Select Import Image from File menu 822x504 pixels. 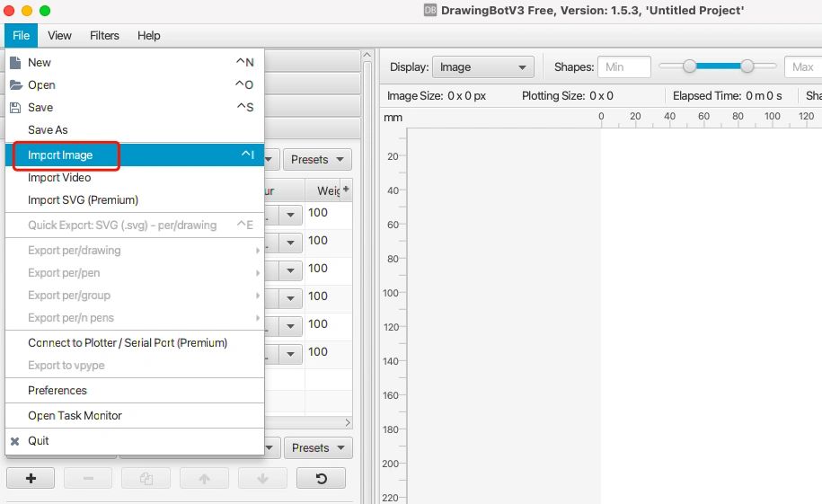tap(60, 155)
